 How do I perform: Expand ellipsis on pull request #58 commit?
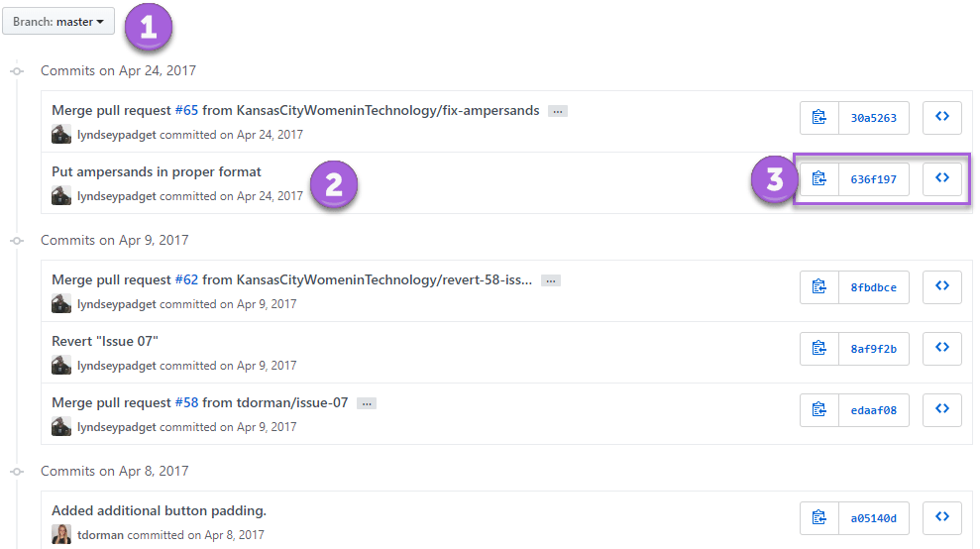[367, 404]
